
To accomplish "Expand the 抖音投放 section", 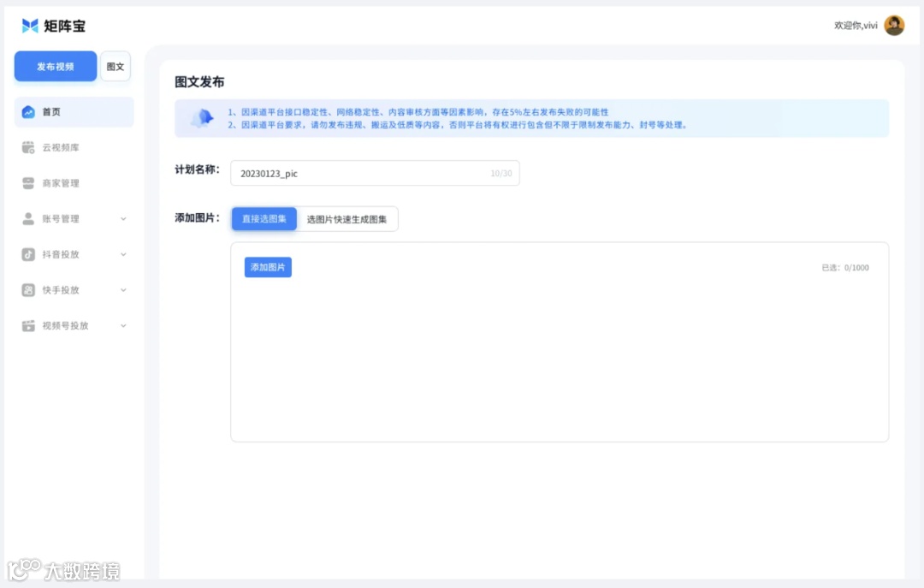I will pyautogui.click(x=122, y=253).
